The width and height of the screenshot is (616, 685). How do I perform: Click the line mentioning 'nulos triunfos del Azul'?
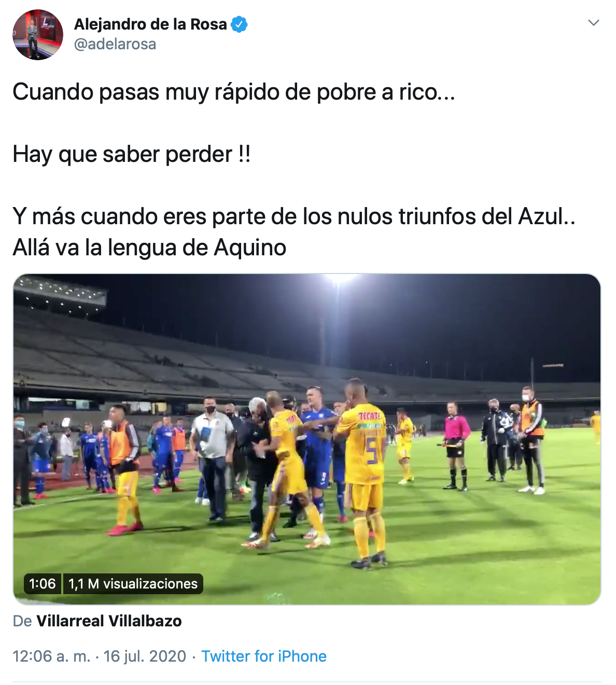coord(294,217)
